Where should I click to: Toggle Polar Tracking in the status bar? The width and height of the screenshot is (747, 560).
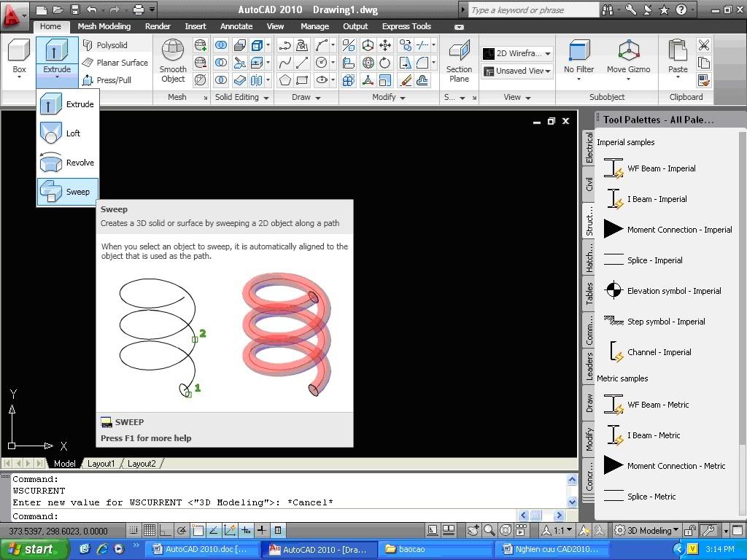[182, 530]
